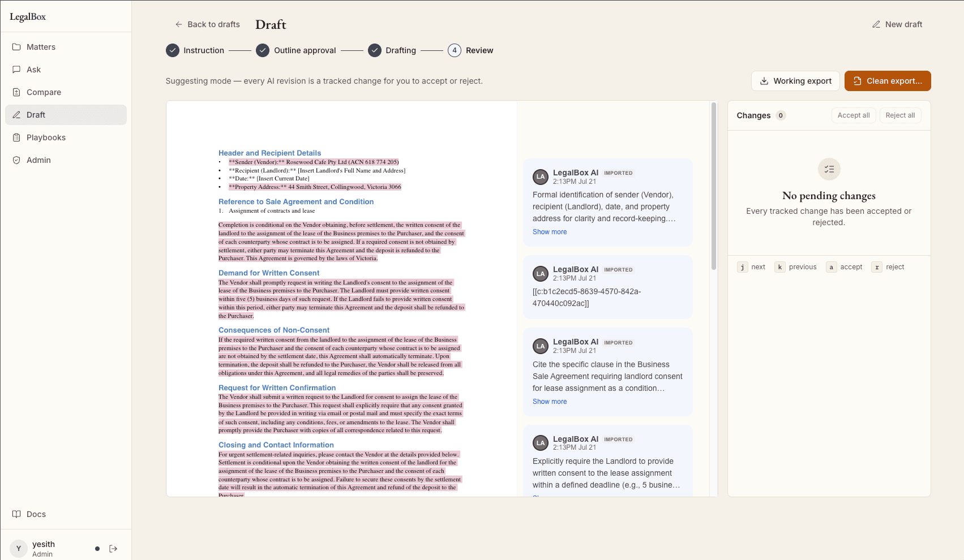The image size is (964, 560).
Task: Click the Playbooks clipboard icon
Action: (16, 137)
